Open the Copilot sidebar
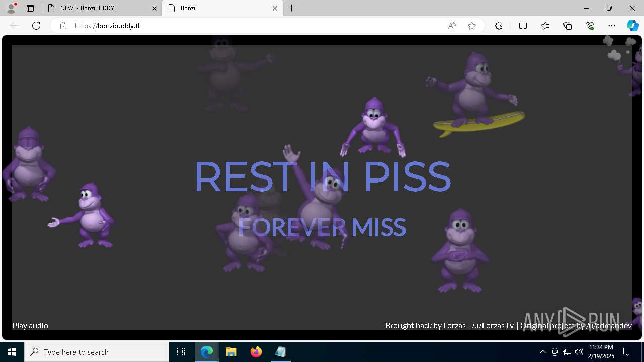This screenshot has width=644, height=362. [632, 26]
